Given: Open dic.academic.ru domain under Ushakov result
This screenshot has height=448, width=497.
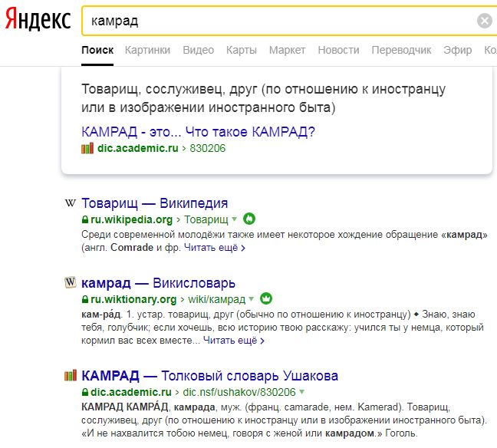Looking at the screenshot, I should (x=131, y=393).
